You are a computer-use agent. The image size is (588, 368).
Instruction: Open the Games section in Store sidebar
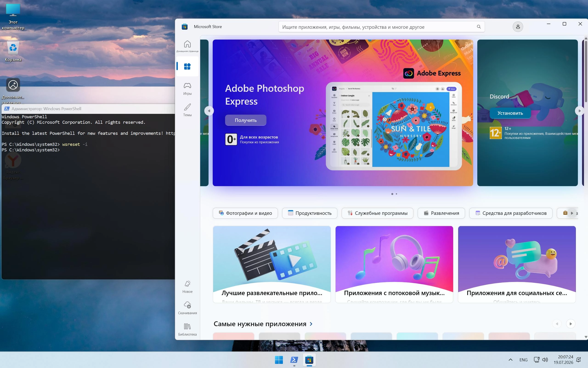pyautogui.click(x=187, y=89)
